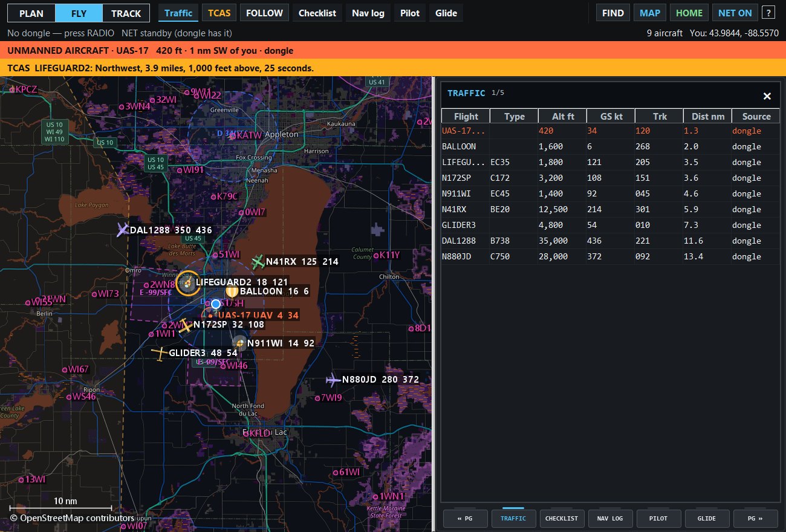Toggle FOLLOW aircraft mode
Viewport: 786px width, 532px height.
pos(265,13)
